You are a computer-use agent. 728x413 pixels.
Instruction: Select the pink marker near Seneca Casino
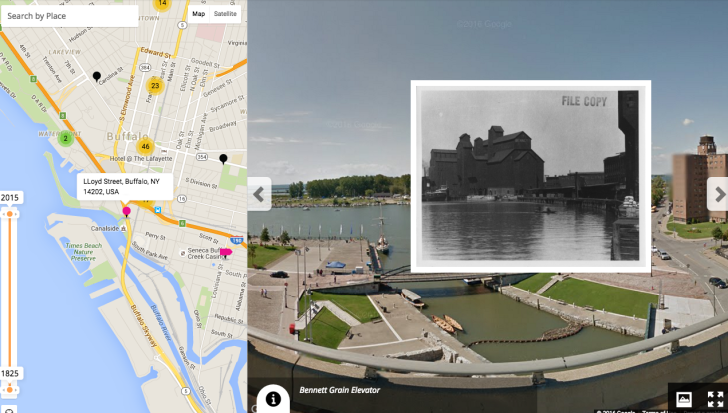225,252
